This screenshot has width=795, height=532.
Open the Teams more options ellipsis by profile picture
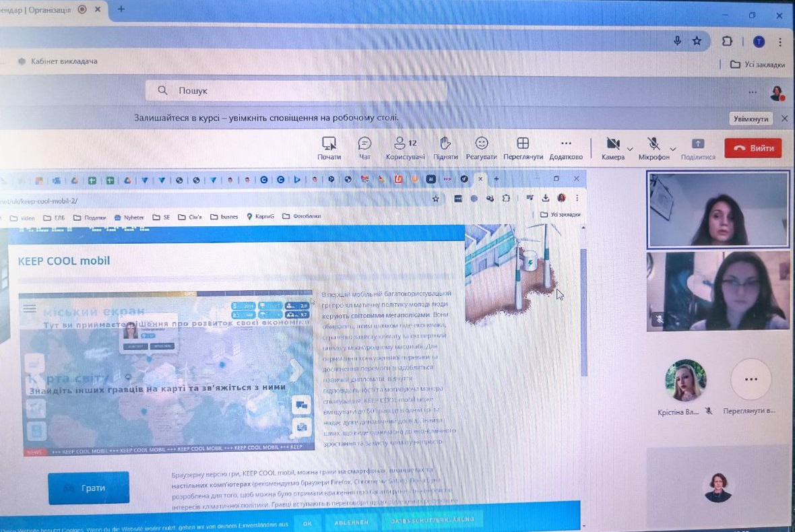(x=753, y=92)
